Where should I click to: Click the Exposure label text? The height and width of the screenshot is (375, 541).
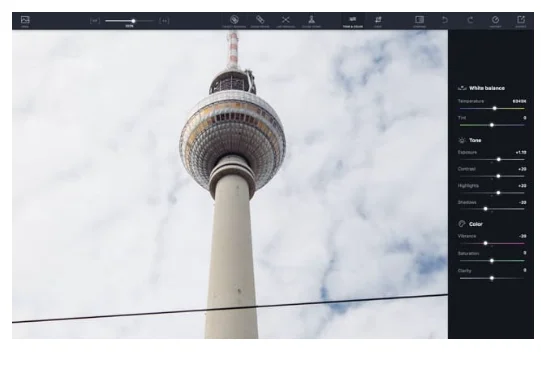pyautogui.click(x=467, y=152)
